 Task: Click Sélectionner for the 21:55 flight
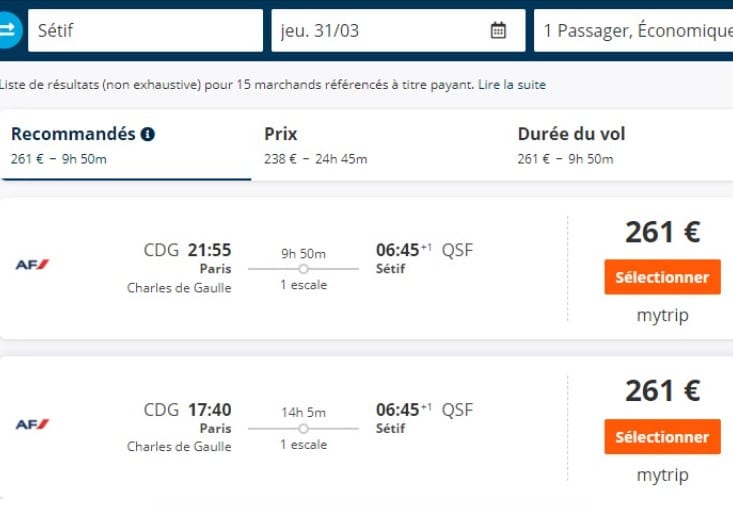(662, 277)
